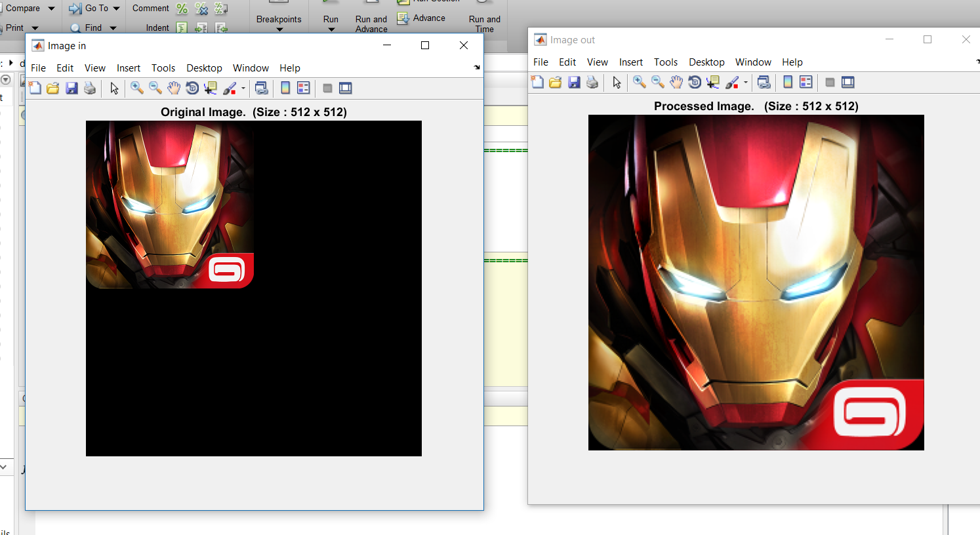Click Zoom Out tool in Image out window

pos(658,82)
